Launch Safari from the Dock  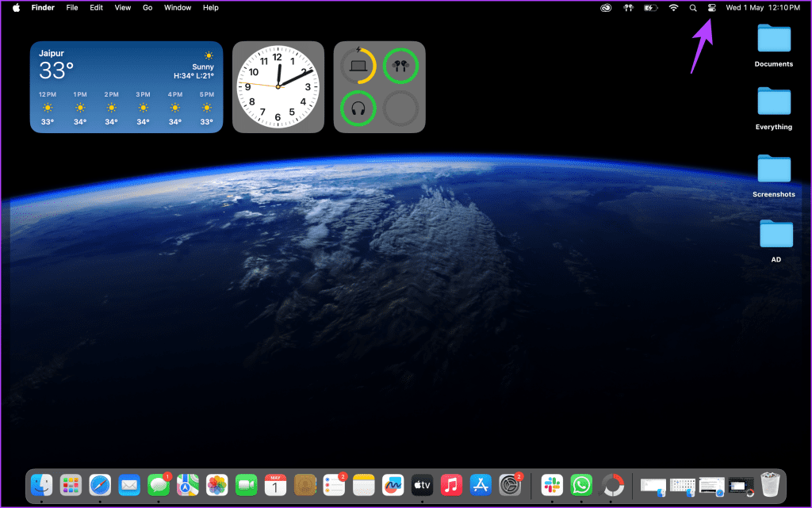(x=100, y=486)
